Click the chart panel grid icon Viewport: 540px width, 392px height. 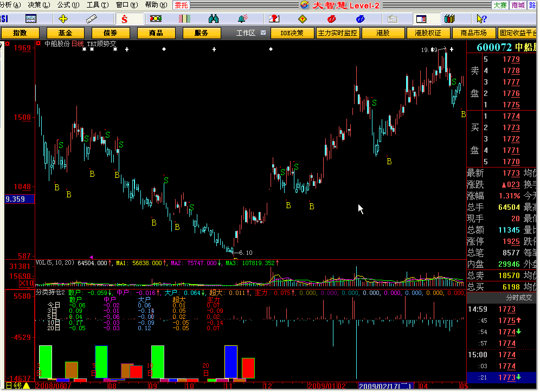31,18
